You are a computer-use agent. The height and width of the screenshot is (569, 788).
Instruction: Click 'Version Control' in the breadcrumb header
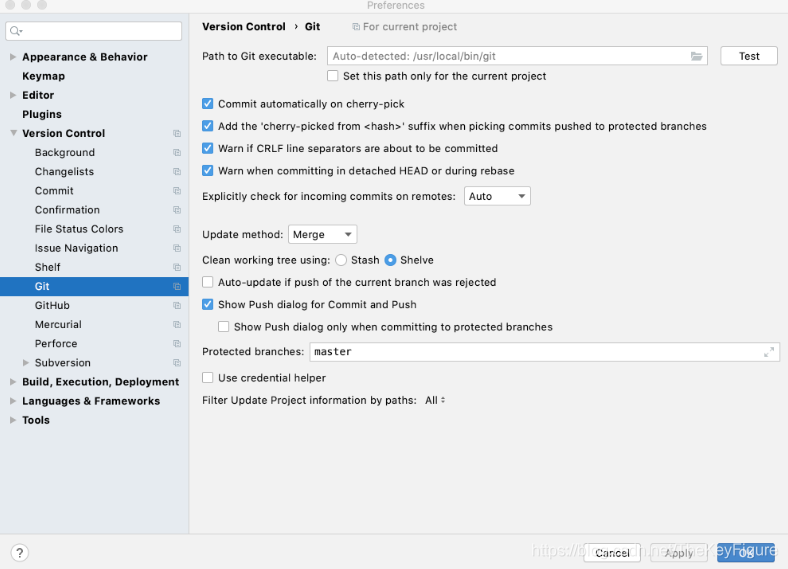coord(244,27)
